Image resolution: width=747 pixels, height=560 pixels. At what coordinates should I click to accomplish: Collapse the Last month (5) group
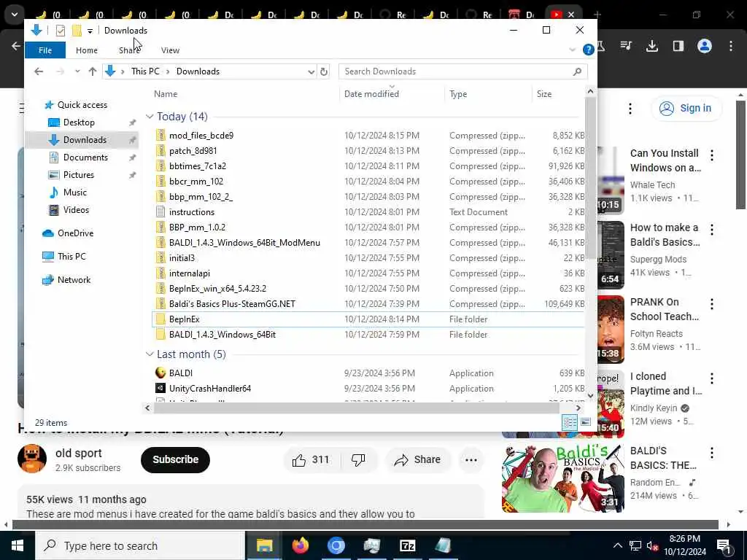[x=150, y=354]
